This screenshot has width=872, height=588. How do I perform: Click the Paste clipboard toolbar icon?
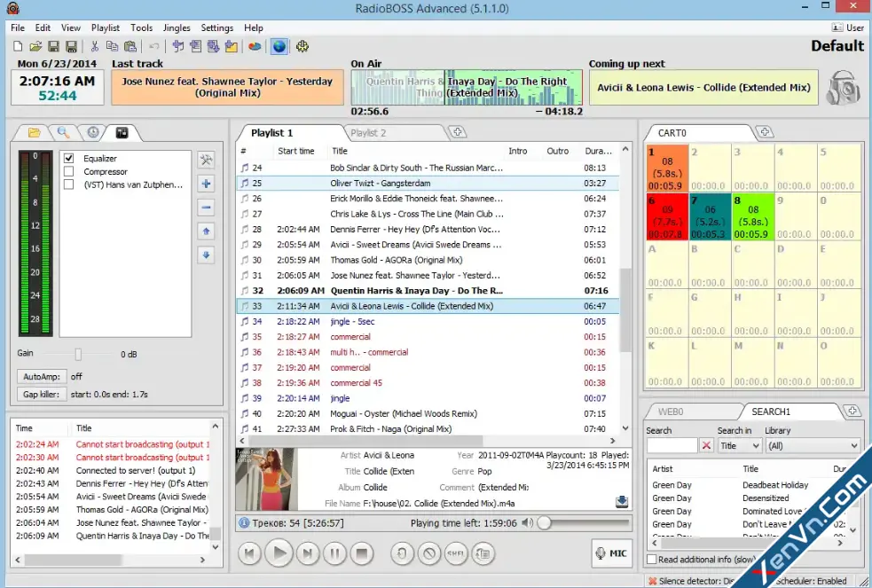point(130,47)
